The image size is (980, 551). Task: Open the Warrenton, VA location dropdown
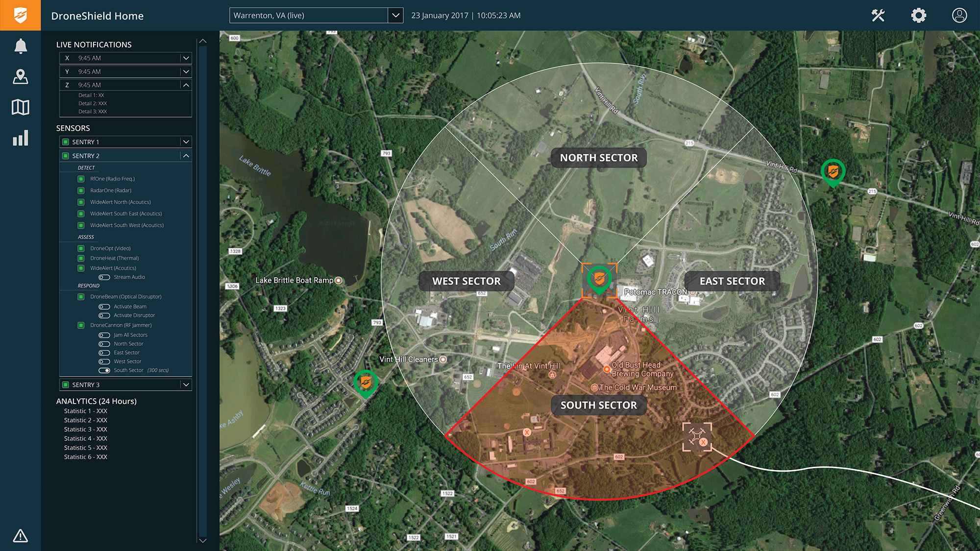(x=395, y=16)
